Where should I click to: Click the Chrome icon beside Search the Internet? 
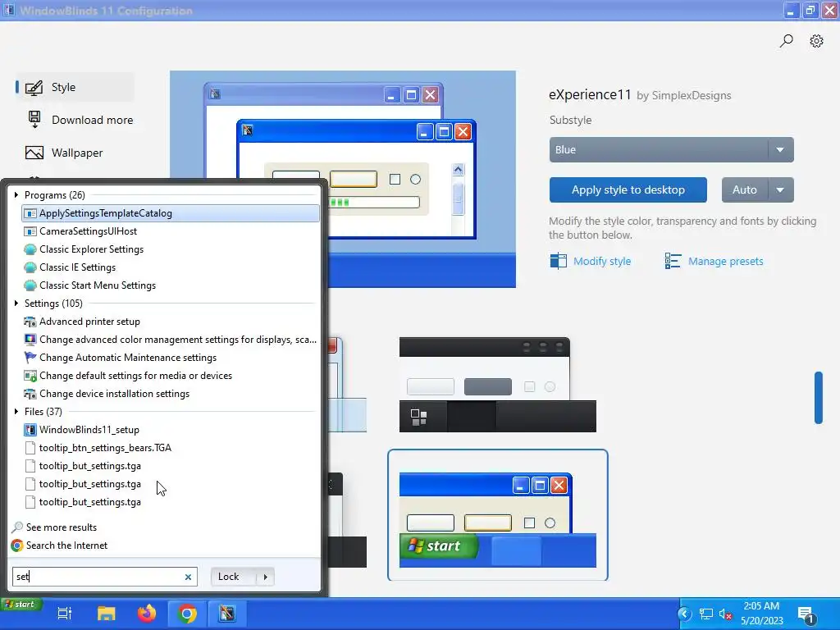click(x=17, y=546)
